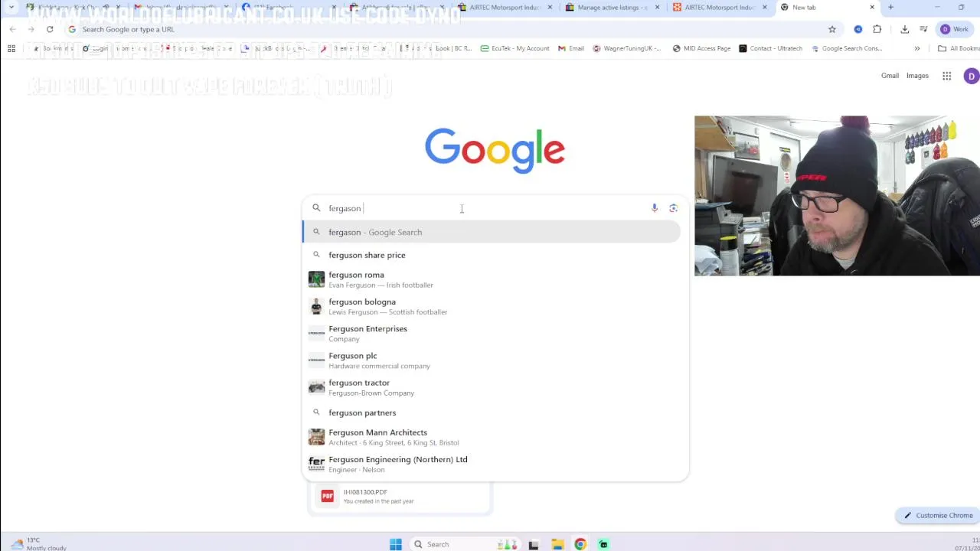Open Windows Start menu

pos(396,544)
